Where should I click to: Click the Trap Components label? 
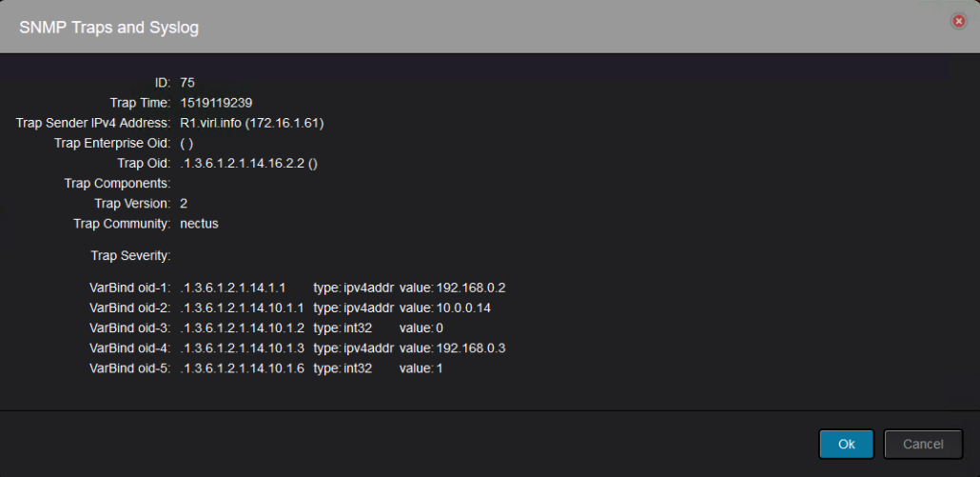[x=117, y=184]
